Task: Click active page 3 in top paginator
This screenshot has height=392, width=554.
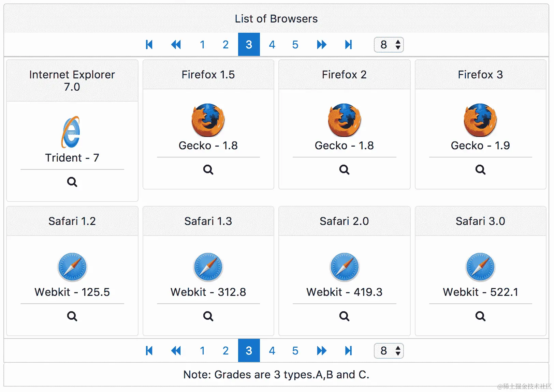Action: [249, 44]
